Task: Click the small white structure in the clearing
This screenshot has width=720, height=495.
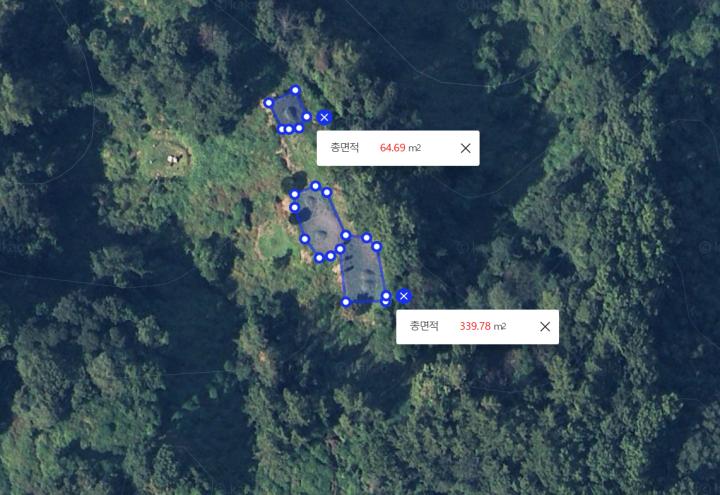Action: (x=173, y=159)
